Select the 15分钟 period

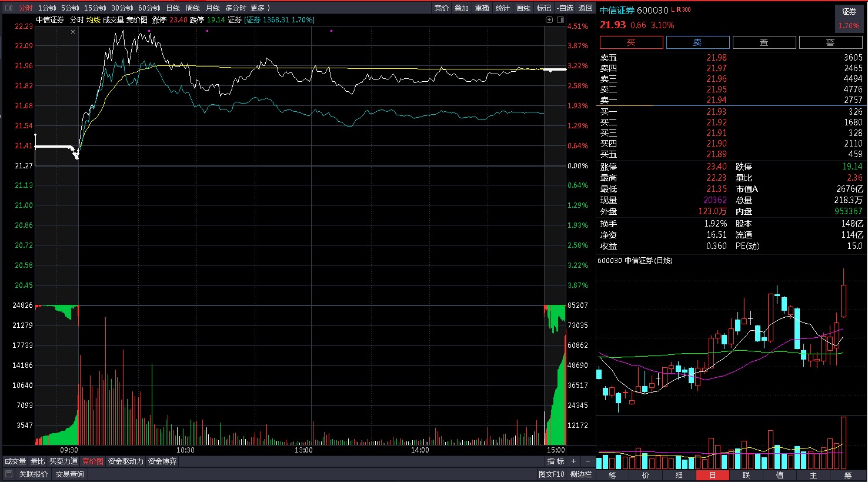point(95,8)
